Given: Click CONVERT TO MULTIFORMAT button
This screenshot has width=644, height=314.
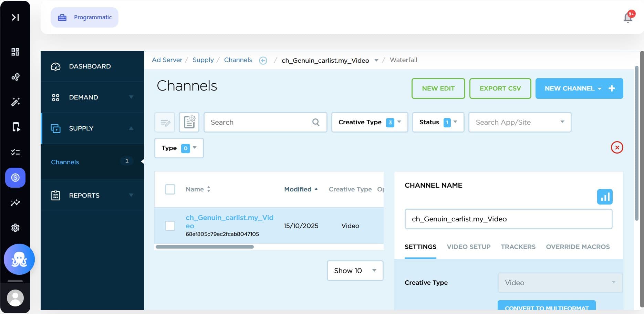Looking at the screenshot, I should 547,305.
